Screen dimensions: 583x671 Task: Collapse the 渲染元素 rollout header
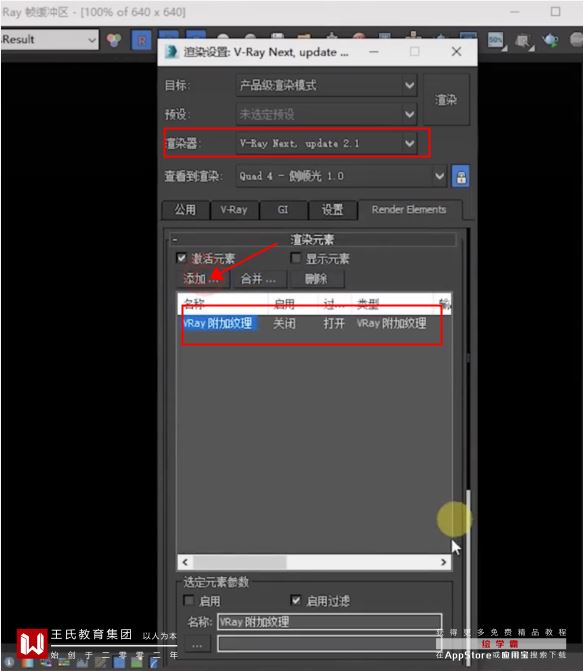(312, 240)
